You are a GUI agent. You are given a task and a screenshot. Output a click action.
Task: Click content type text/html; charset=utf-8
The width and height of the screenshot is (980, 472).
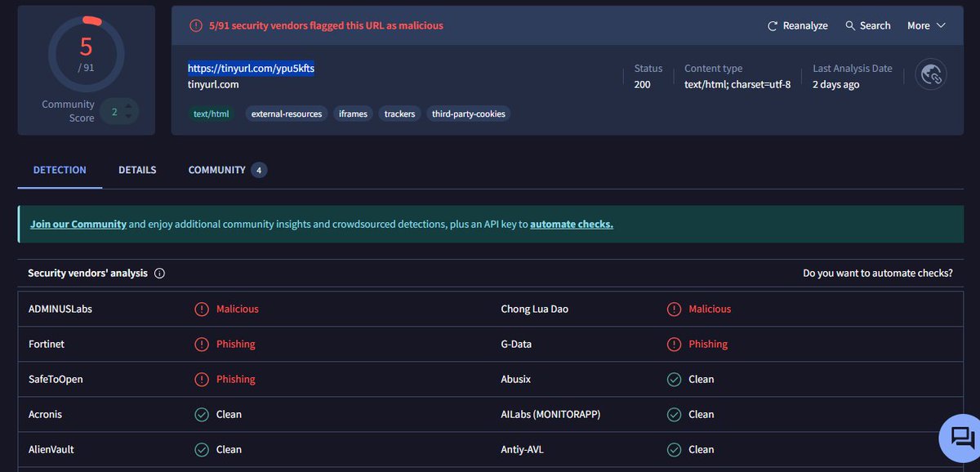(737, 84)
